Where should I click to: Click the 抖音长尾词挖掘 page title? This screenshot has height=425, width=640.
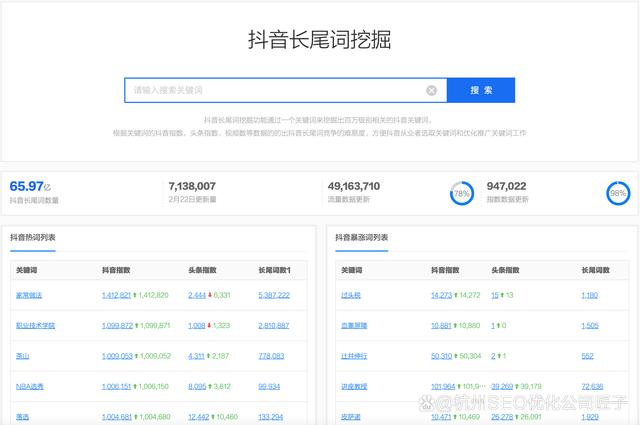(320, 40)
